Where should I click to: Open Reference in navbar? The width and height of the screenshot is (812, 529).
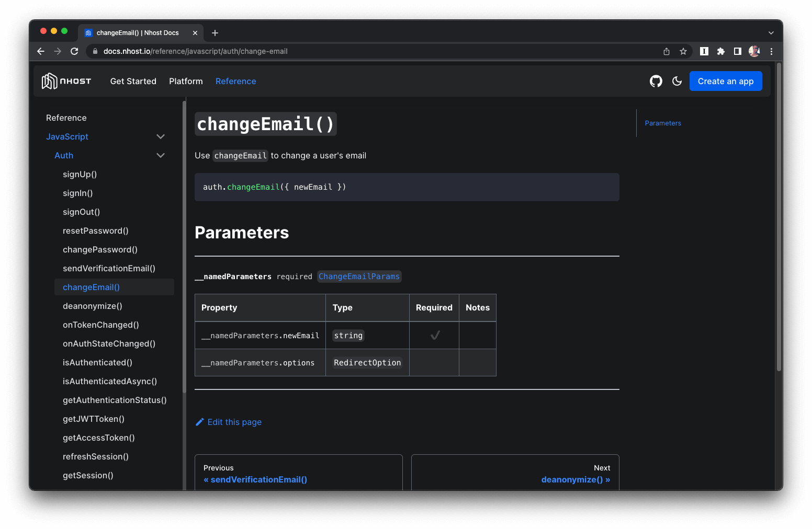tap(236, 81)
